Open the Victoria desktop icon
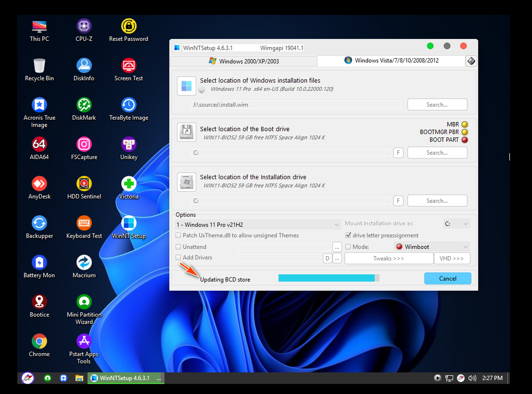 click(129, 188)
